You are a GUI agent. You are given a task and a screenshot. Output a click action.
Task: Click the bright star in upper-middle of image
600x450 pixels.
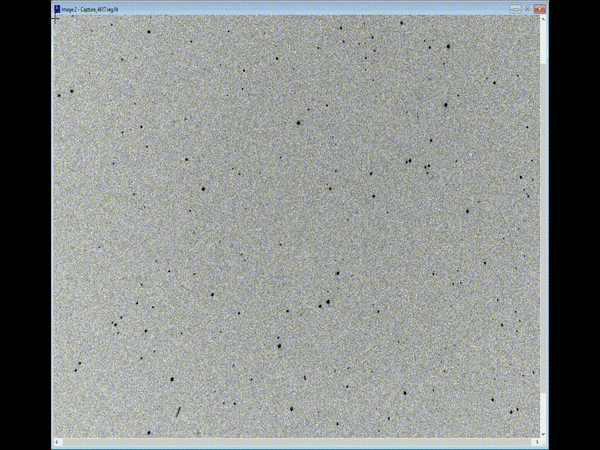(298, 123)
